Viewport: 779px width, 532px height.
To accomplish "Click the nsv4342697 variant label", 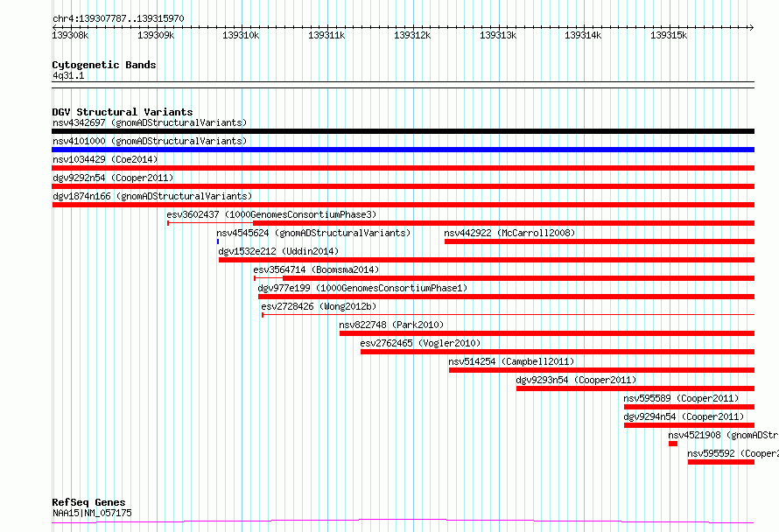I will 150,122.
